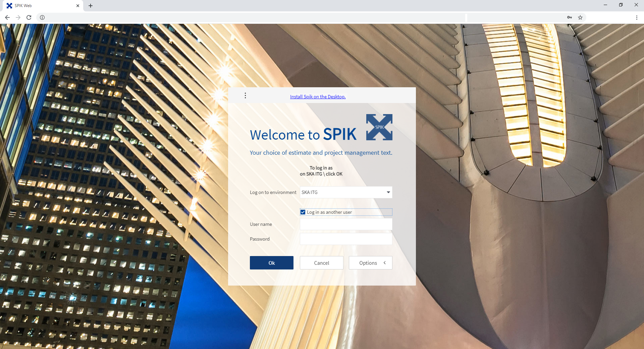
Task: Click the 'User name' label
Action: 261,224
